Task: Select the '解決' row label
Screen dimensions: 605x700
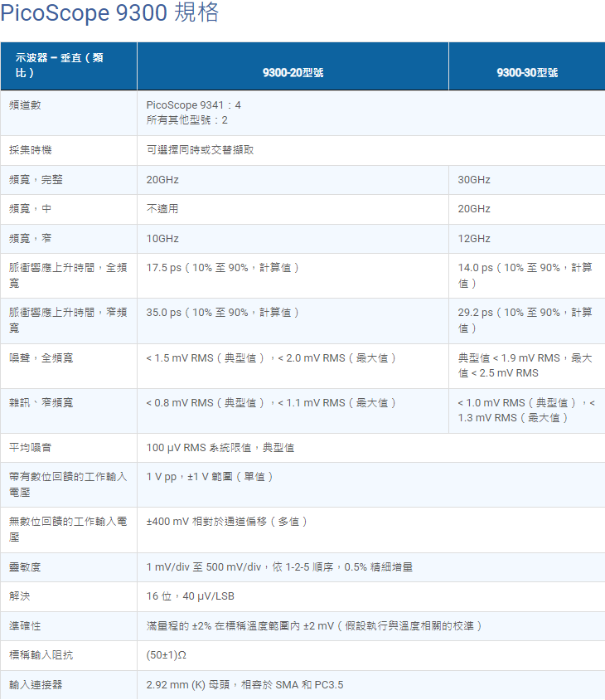Action: tap(20, 596)
